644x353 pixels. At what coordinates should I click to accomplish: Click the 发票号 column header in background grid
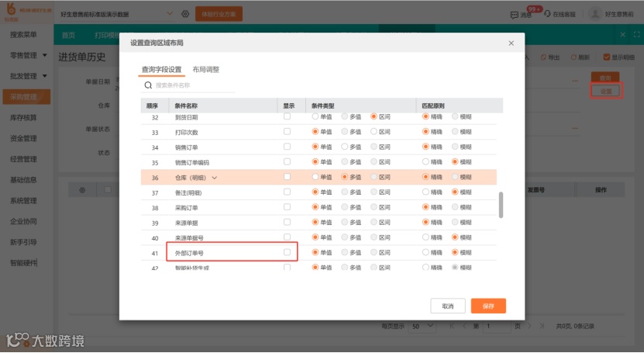pyautogui.click(x=536, y=190)
